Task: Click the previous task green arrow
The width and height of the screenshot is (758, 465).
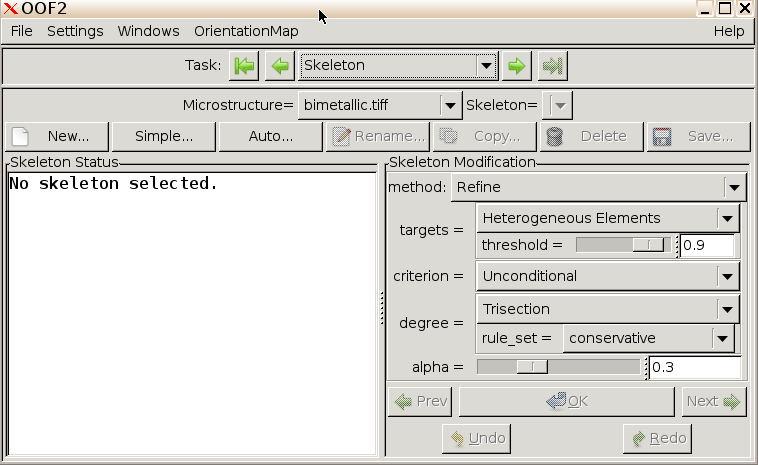Action: 280,66
